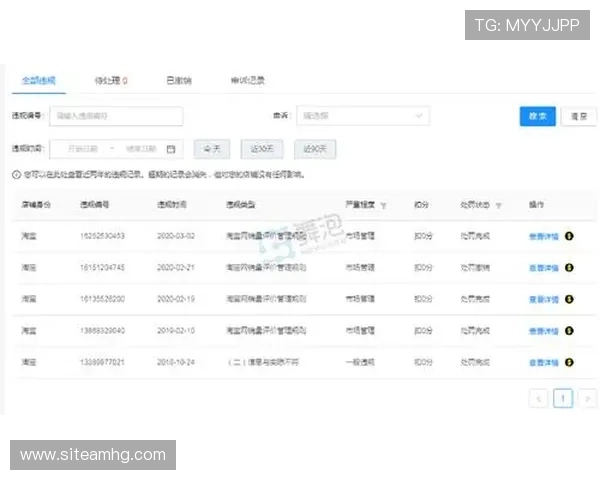The height and width of the screenshot is (480, 600).
Task: Click the date cell 2020-02-19
Action: pos(176,299)
